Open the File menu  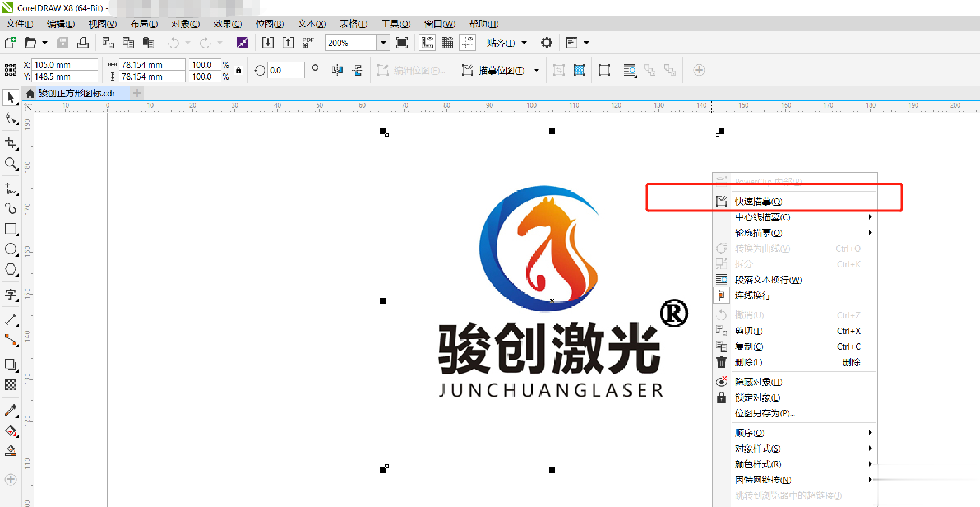click(x=20, y=24)
